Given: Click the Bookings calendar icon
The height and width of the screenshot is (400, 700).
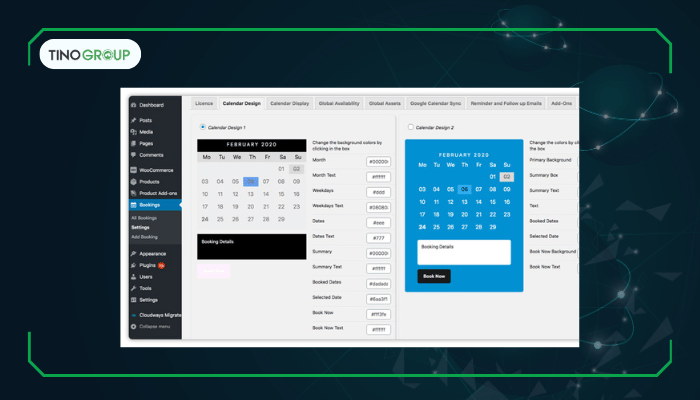Looking at the screenshot, I should click(133, 205).
